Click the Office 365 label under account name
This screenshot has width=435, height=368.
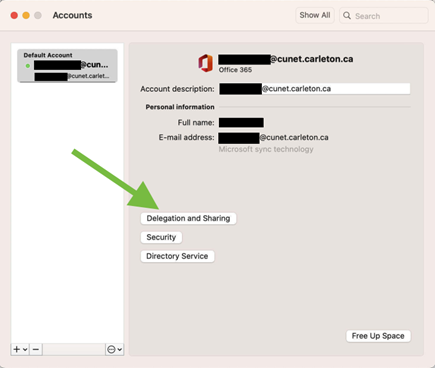click(x=235, y=70)
